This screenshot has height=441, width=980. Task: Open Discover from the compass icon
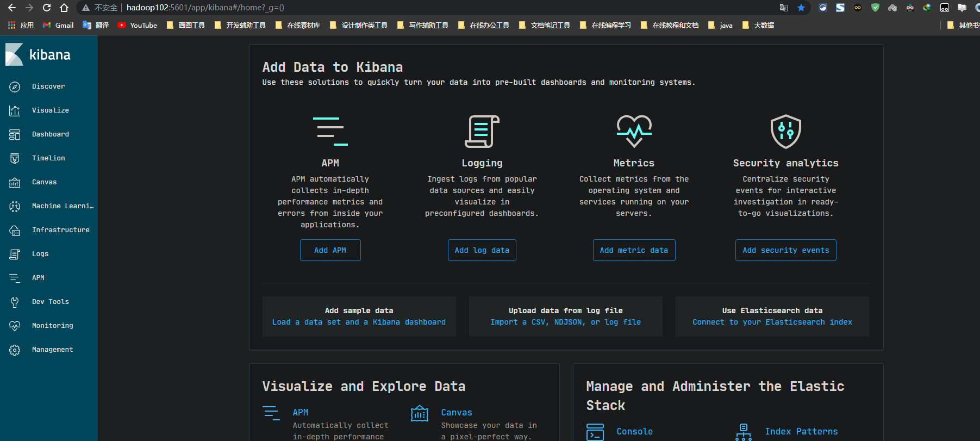[15, 86]
